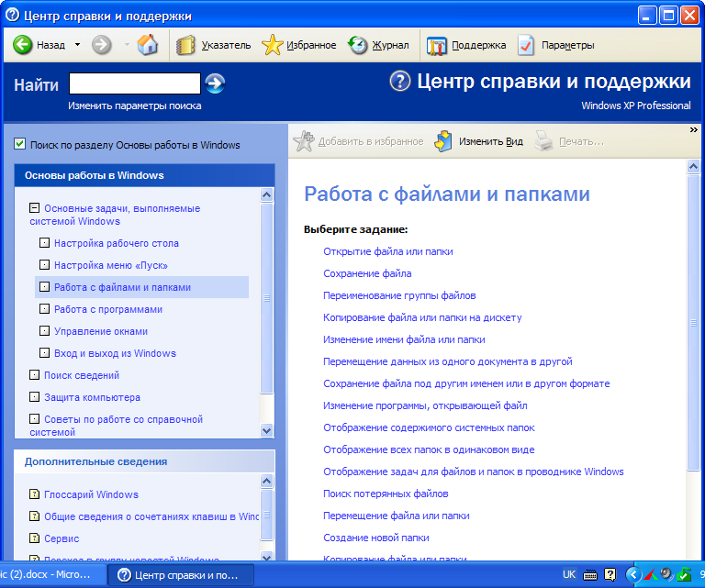Click the Дополнительные сведения scrollbar thumb
Screen dimensions: 705x588
[266, 515]
